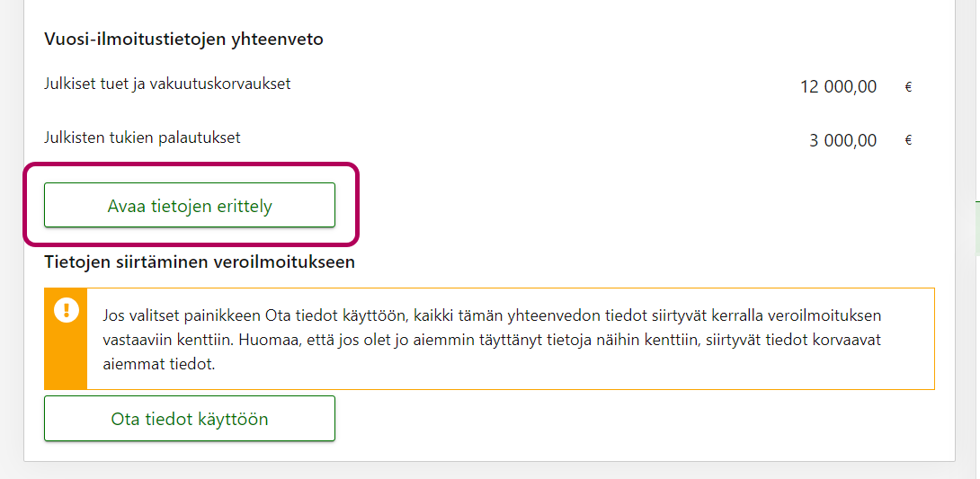Select the Julkisten tukien palautukset label
Image resolution: width=980 pixels, height=479 pixels.
point(142,138)
